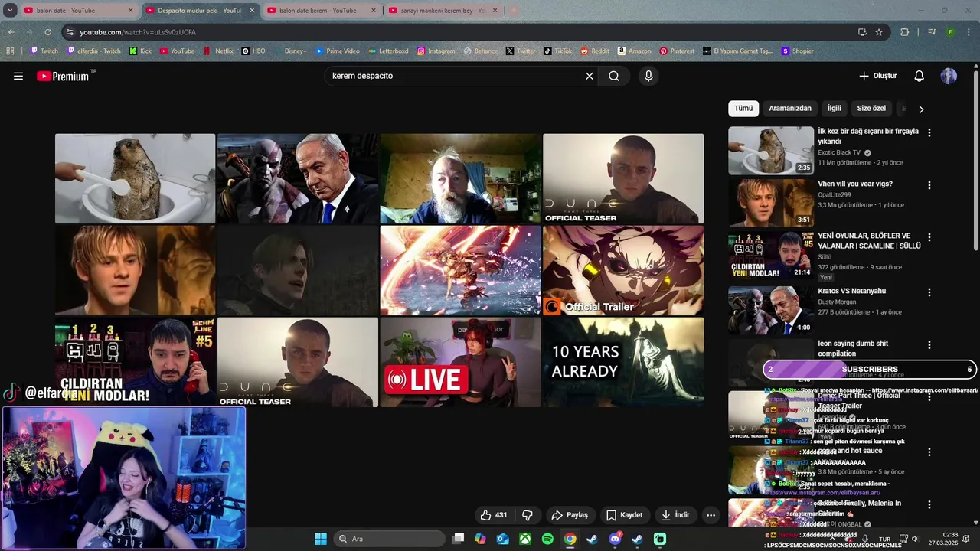Click the "Kaydet" save button

point(625,515)
